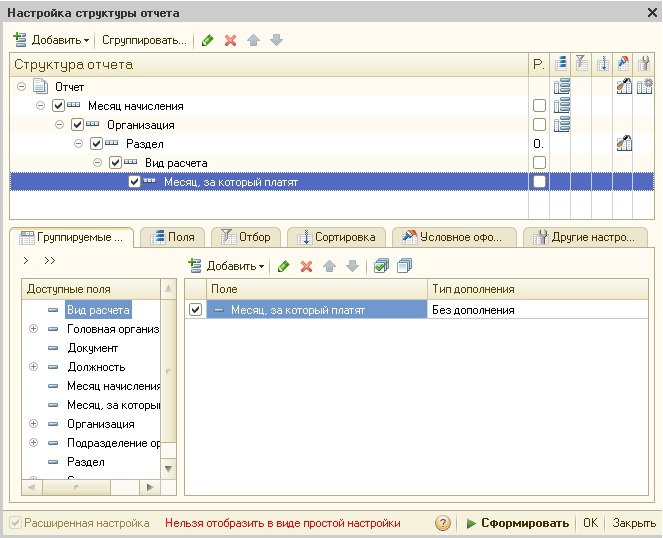Expand Организация in available fields list

[x=33, y=424]
